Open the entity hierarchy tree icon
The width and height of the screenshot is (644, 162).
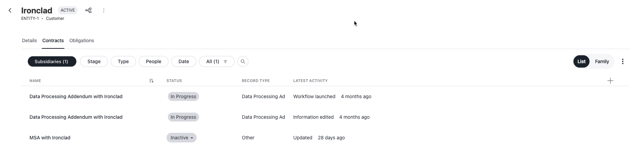(88, 10)
